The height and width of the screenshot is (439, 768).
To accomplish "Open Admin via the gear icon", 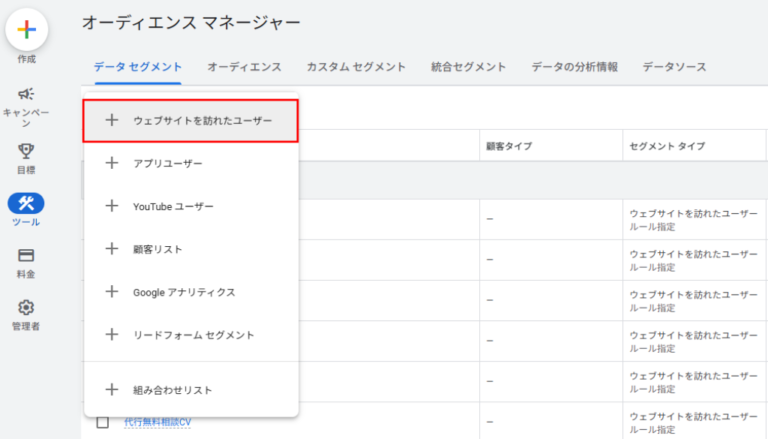I will (x=26, y=307).
